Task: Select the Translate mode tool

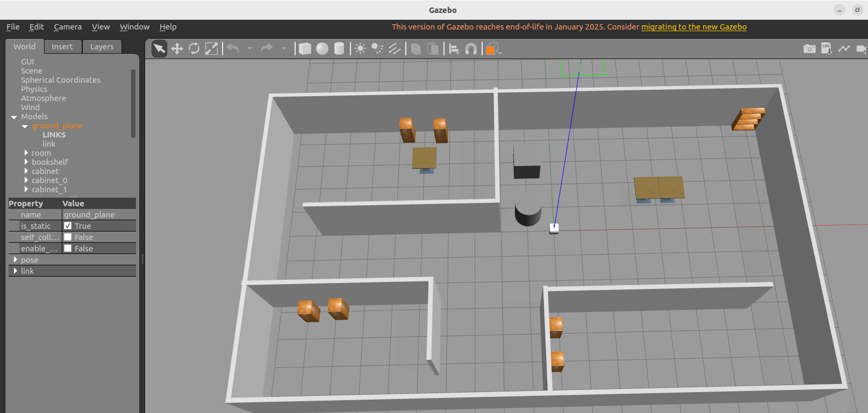Action: pyautogui.click(x=177, y=49)
